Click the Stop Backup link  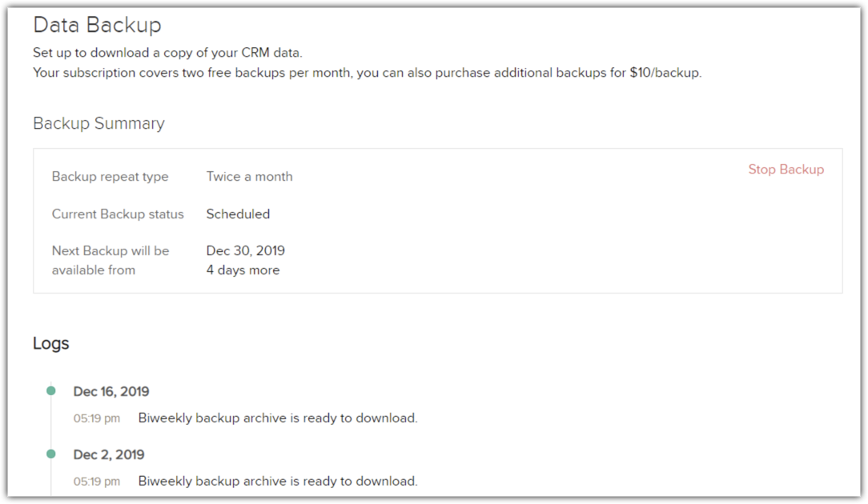click(x=786, y=170)
